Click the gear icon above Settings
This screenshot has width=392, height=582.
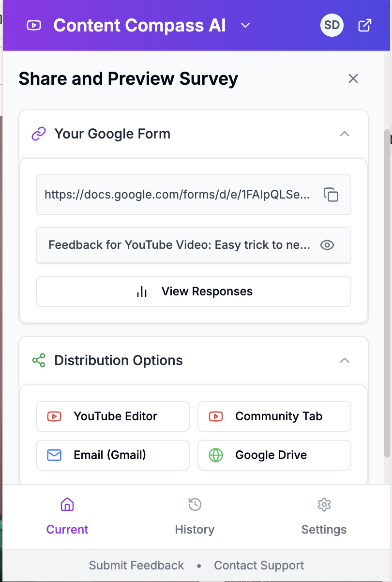(x=324, y=505)
